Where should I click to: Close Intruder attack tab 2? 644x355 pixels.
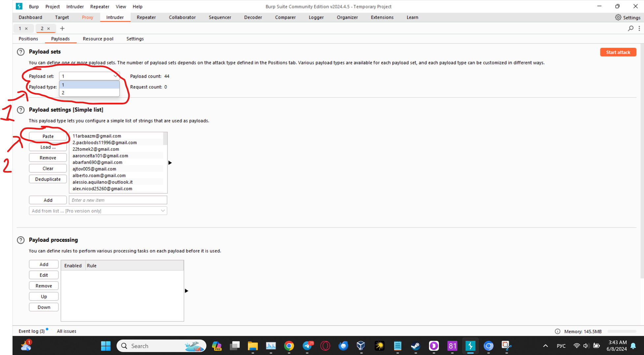tap(48, 29)
